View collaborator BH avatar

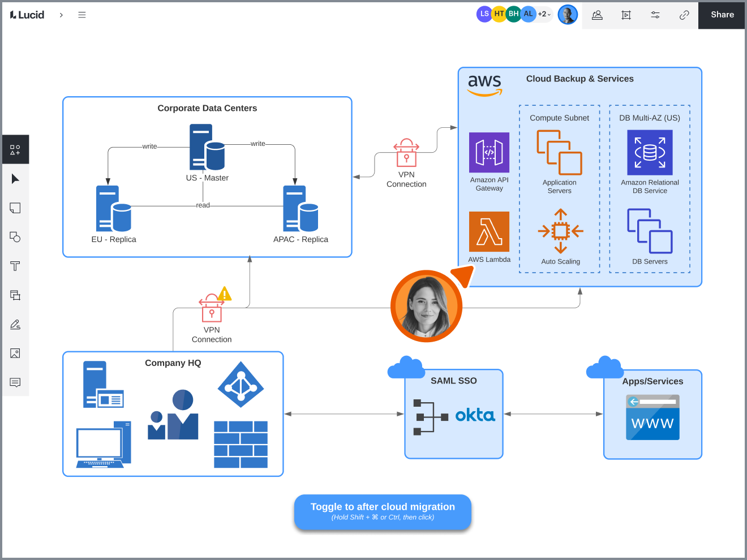click(514, 14)
